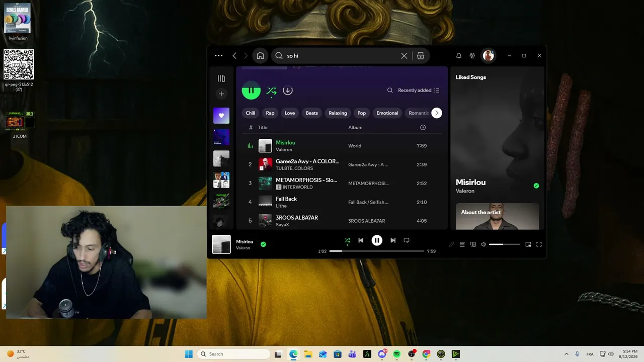Open Friend Activity icon
The width and height of the screenshot is (644, 362).
click(x=472, y=56)
